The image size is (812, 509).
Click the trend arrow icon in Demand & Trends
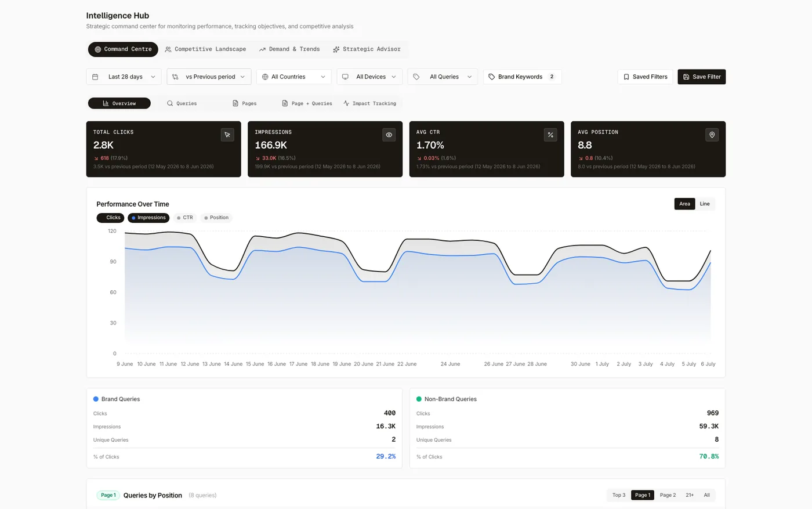(x=262, y=49)
